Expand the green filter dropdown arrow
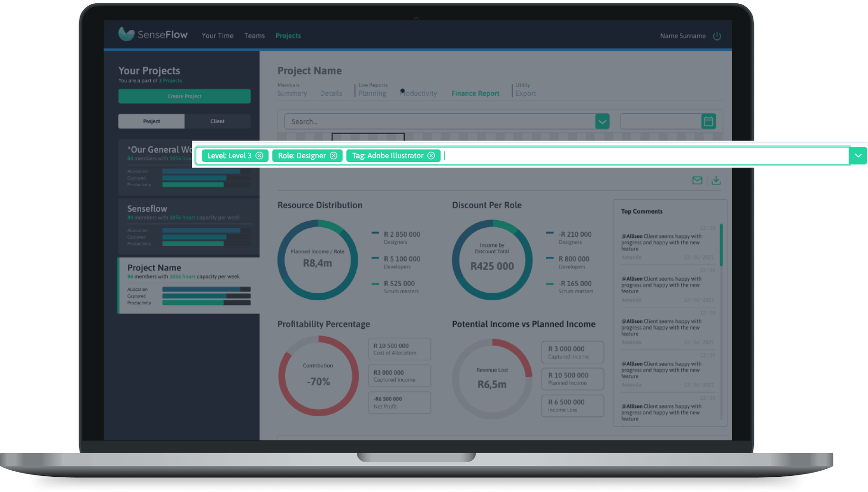 pos(858,156)
